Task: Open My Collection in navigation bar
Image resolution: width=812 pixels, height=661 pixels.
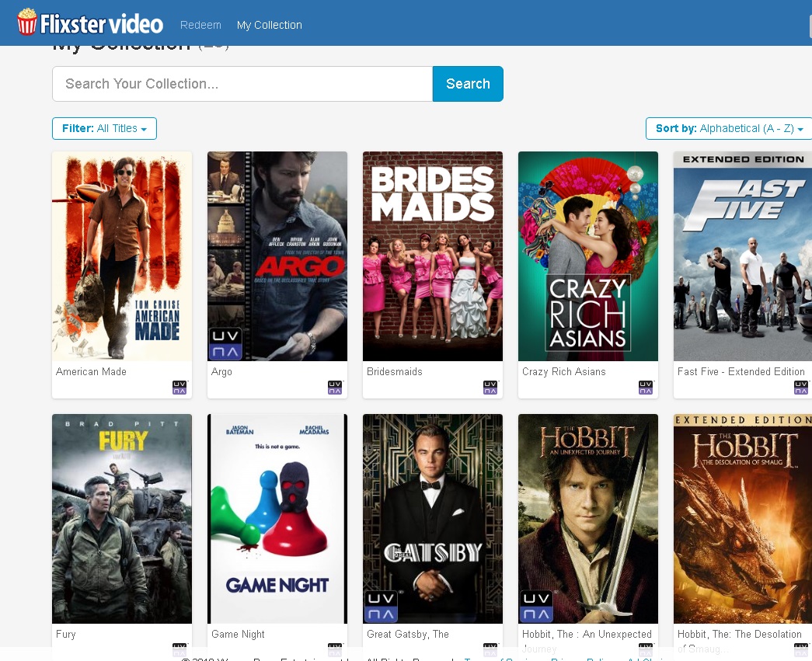Action: [270, 25]
